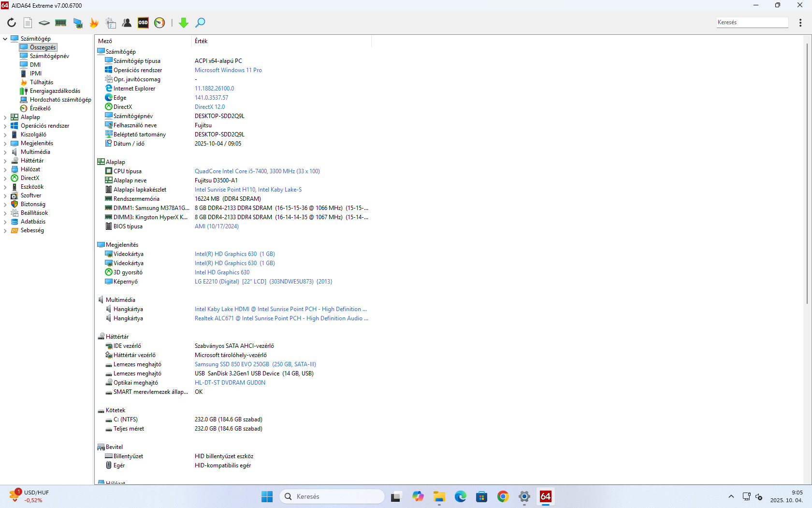812x508 pixels.
Task: Select the Szoftver tree item
Action: pos(31,195)
